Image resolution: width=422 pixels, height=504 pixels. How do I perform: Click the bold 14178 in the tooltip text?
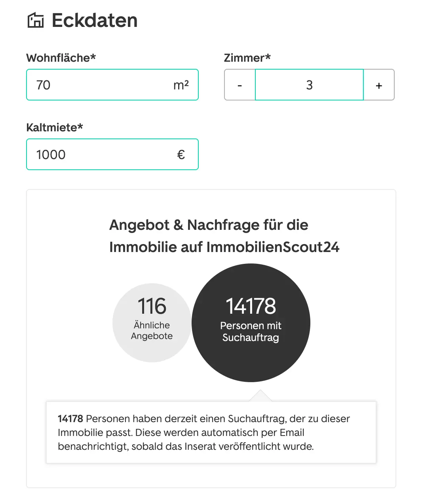[70, 419]
